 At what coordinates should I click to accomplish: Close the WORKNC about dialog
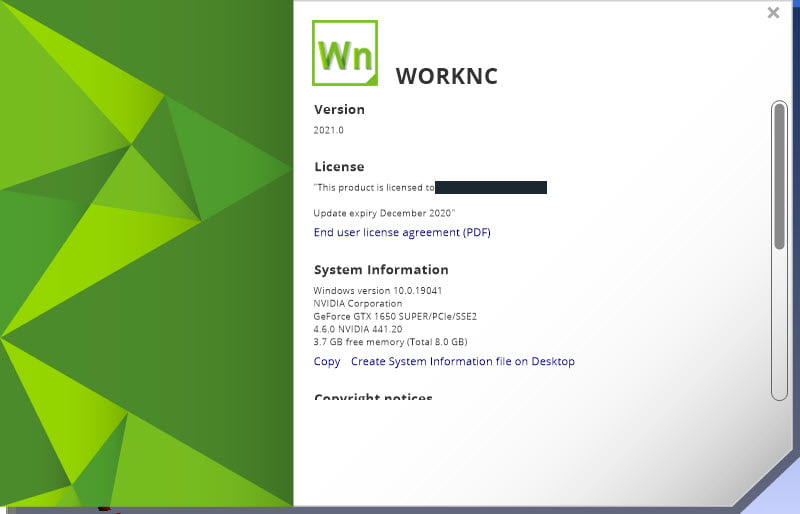pos(773,12)
